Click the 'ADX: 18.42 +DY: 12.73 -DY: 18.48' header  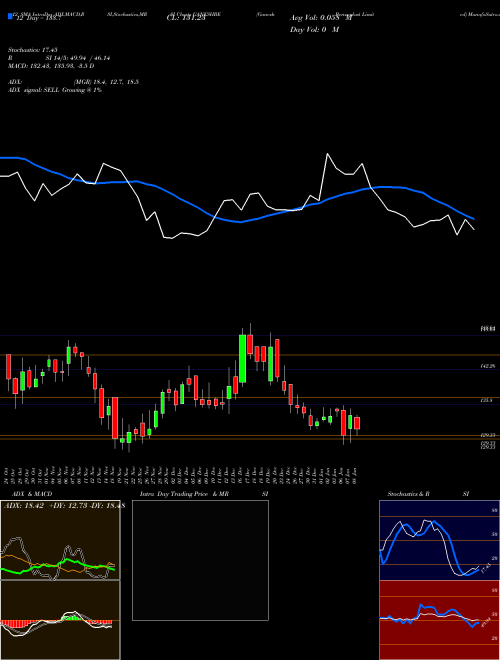point(64,506)
